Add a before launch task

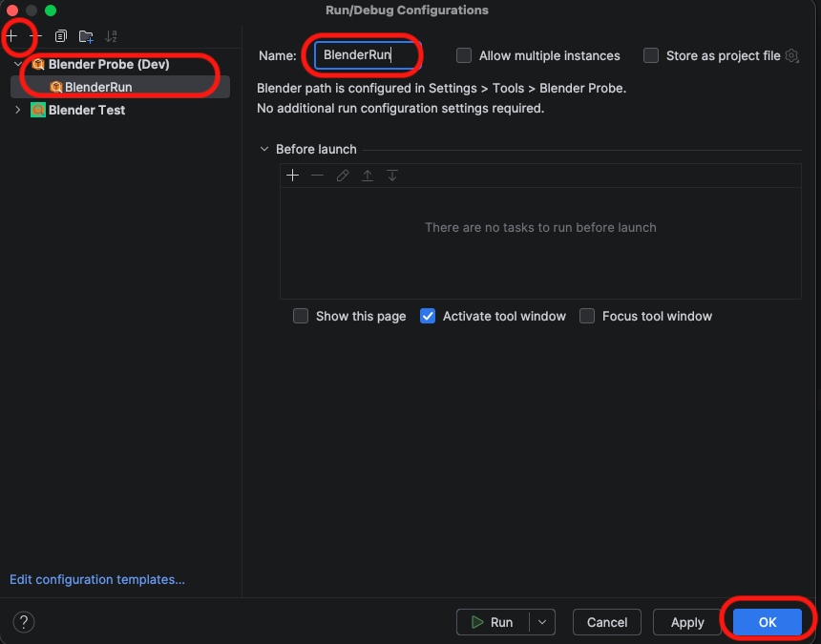click(x=293, y=176)
